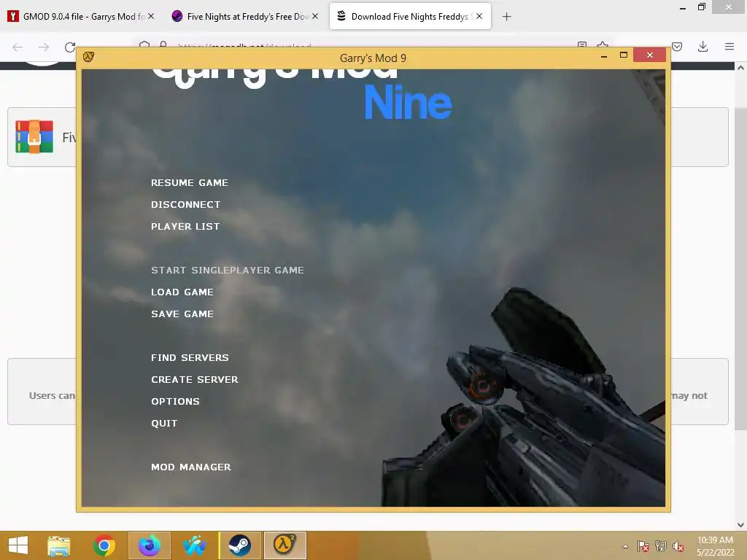Minimize the Garry's Mod 9 window

pos(604,55)
